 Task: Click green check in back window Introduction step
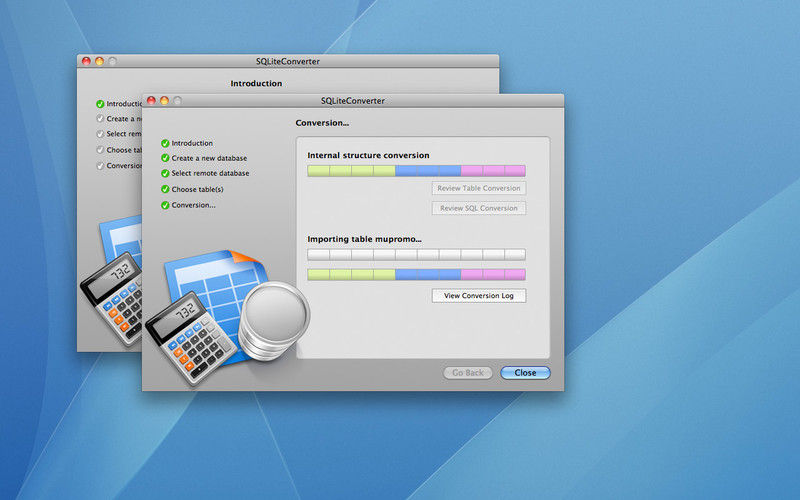pyautogui.click(x=100, y=104)
